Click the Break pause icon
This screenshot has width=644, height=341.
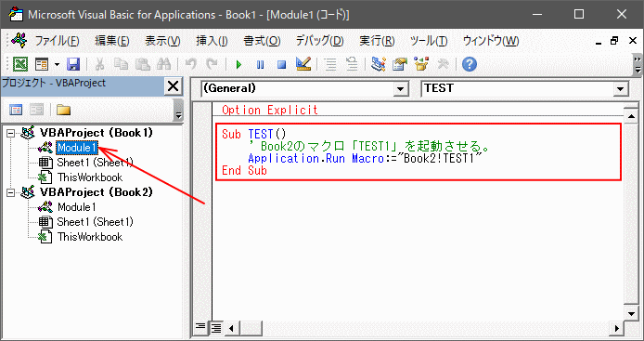[260, 65]
